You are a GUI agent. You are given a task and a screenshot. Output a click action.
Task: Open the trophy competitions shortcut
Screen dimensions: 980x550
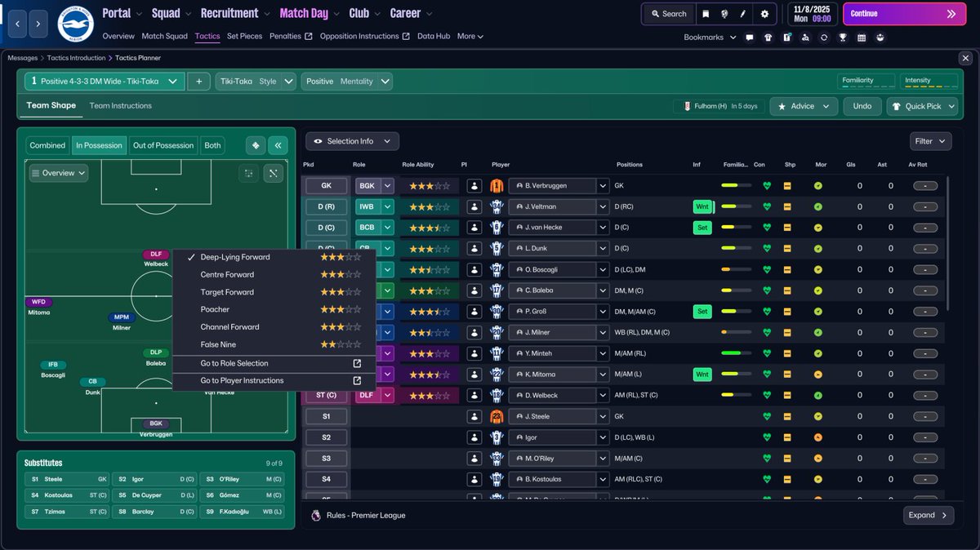[843, 38]
